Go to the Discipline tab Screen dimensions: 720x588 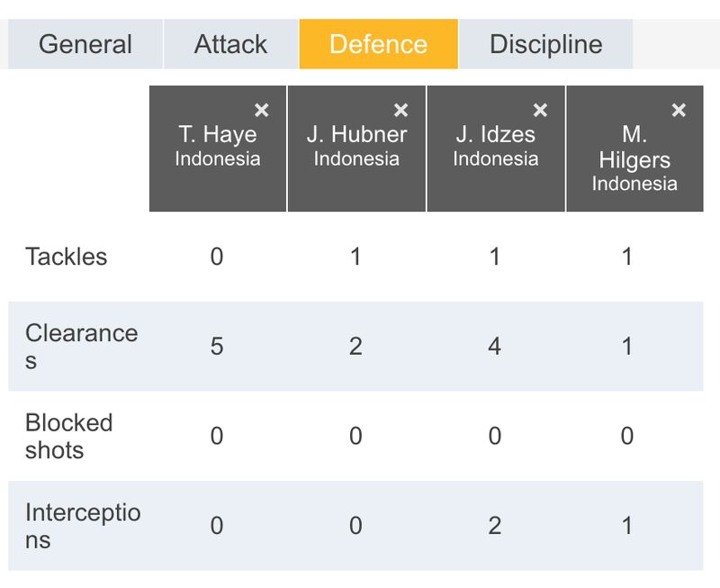[546, 44]
